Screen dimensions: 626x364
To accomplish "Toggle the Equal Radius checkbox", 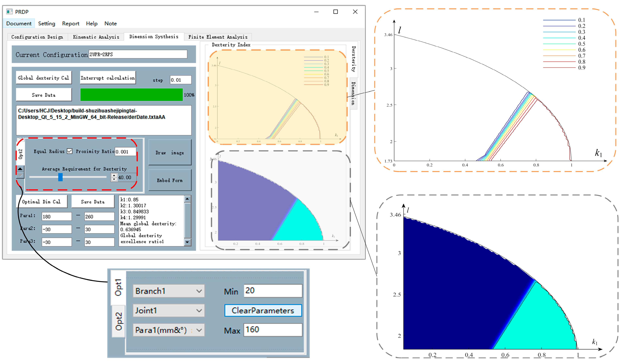I will tap(70, 151).
